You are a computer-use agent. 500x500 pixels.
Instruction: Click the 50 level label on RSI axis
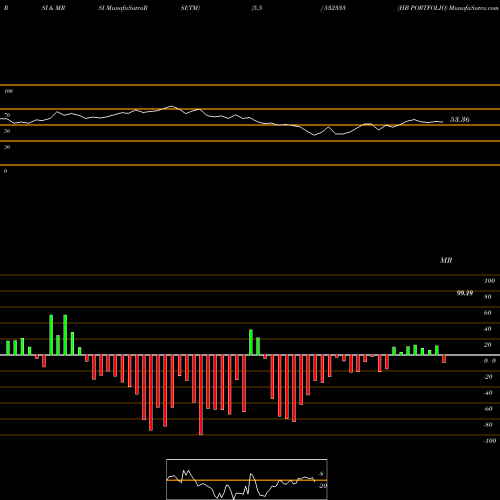tap(7, 131)
